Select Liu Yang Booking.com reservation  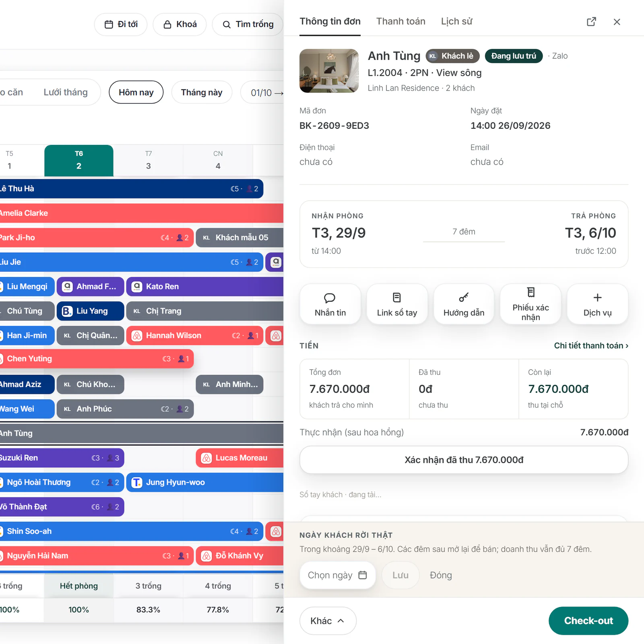[x=90, y=311]
